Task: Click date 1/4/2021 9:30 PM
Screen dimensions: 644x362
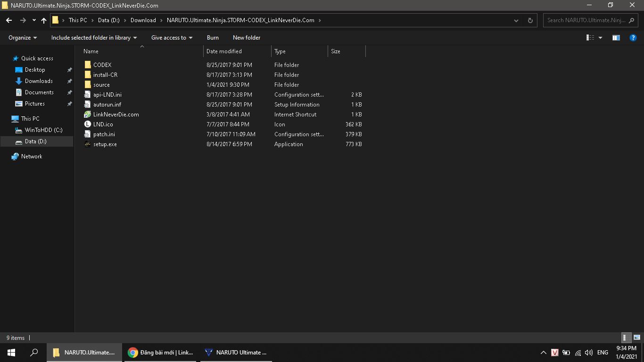Action: pyautogui.click(x=228, y=85)
